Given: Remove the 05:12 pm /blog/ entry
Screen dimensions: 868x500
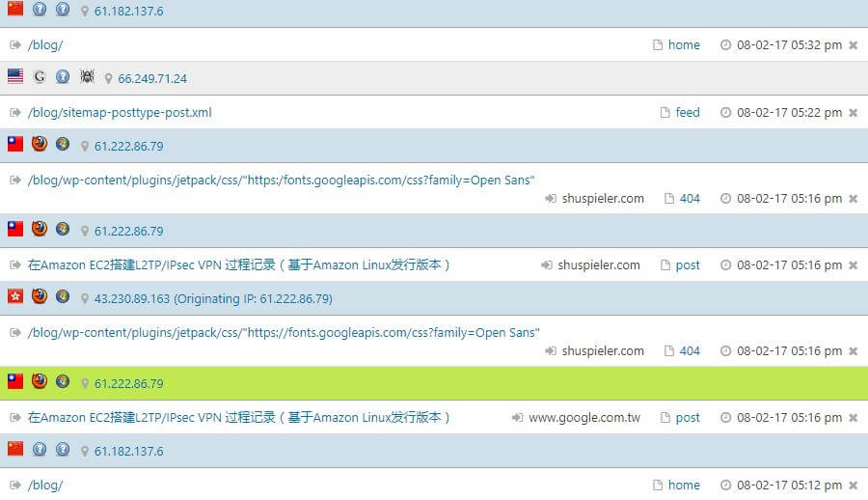Looking at the screenshot, I should (x=853, y=486).
